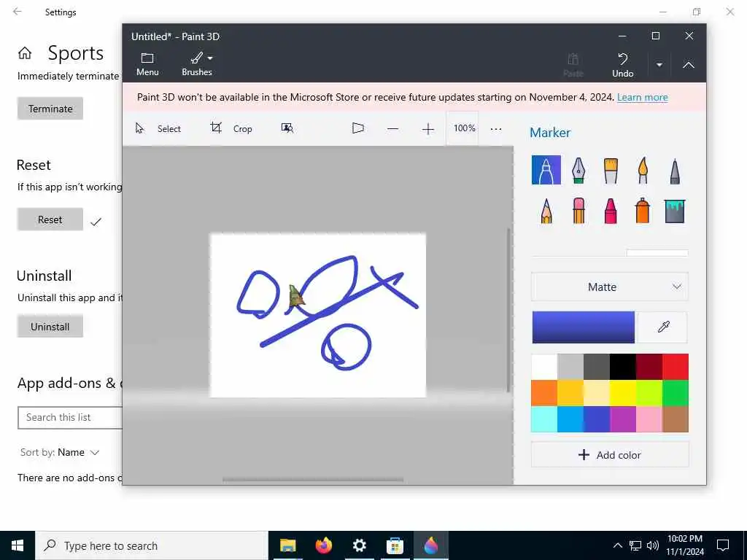
Task: Open Firefox from the taskbar
Action: tap(323, 545)
